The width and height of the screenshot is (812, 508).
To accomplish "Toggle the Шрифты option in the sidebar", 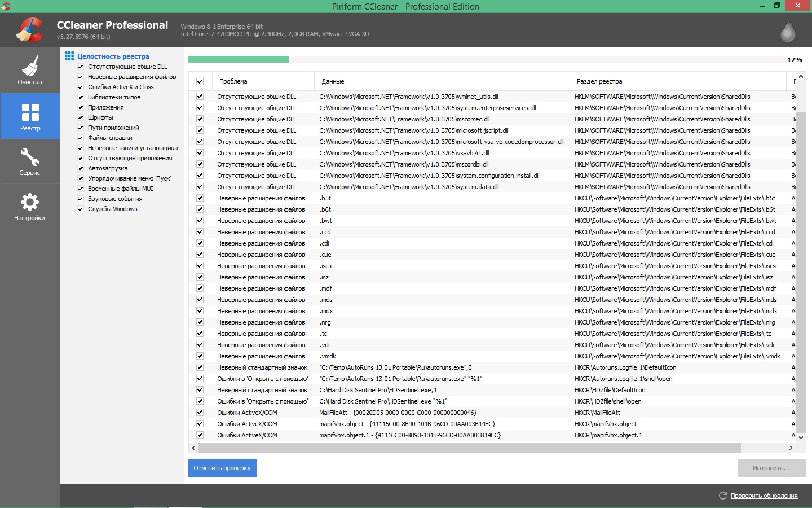I will click(x=81, y=117).
